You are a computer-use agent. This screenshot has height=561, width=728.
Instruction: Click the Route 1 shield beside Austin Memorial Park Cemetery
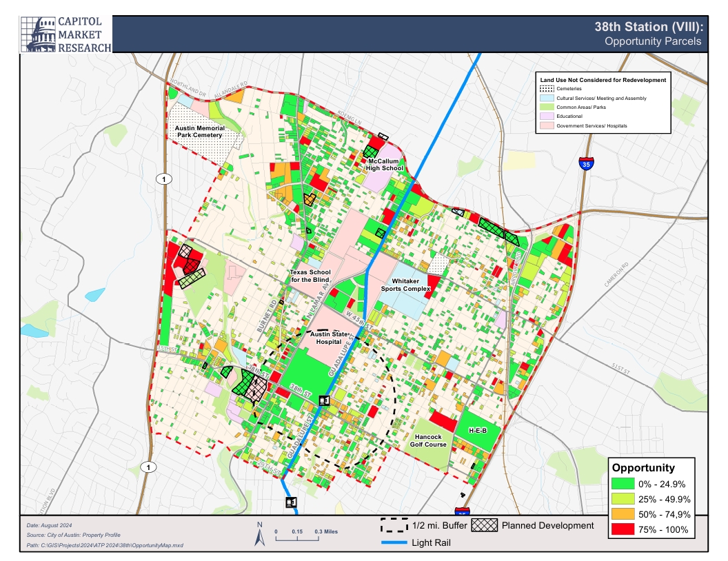[164, 179]
